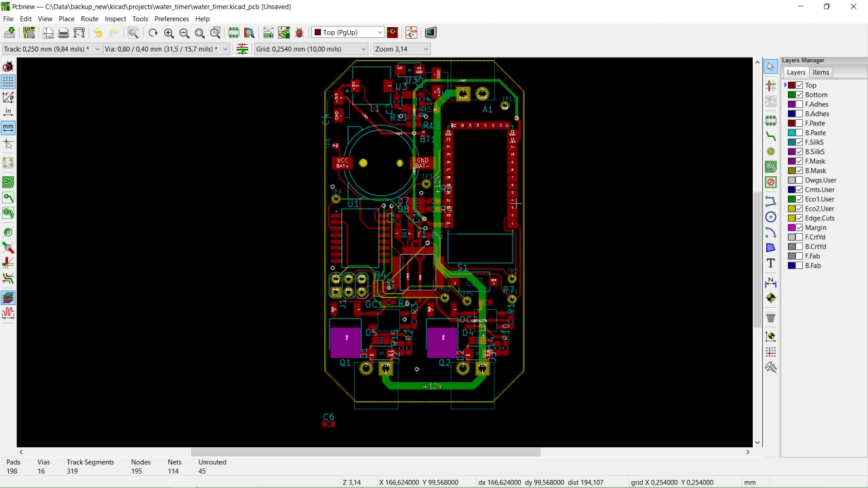Screen dimensions: 868x488
Task: Switch to the Layers tab
Action: click(796, 73)
